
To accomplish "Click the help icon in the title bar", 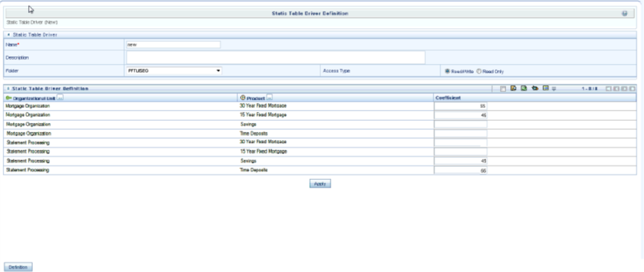I will 624,14.
